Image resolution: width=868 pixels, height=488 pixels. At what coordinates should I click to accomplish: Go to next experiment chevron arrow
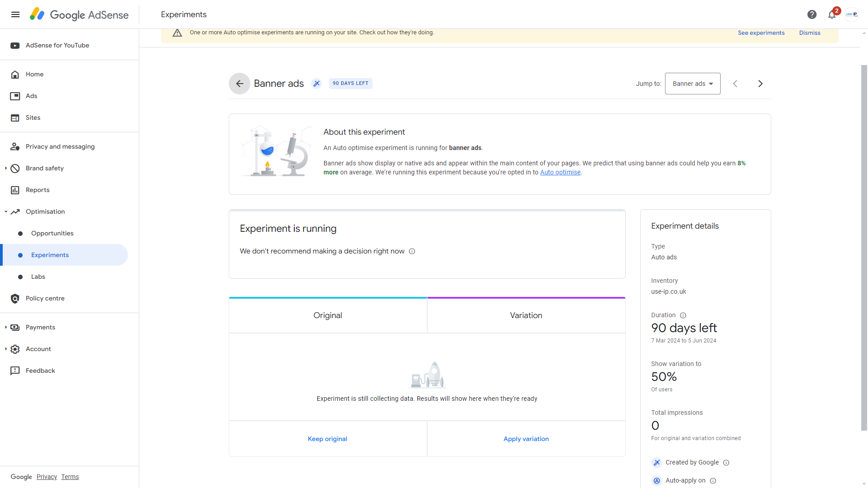pyautogui.click(x=760, y=84)
